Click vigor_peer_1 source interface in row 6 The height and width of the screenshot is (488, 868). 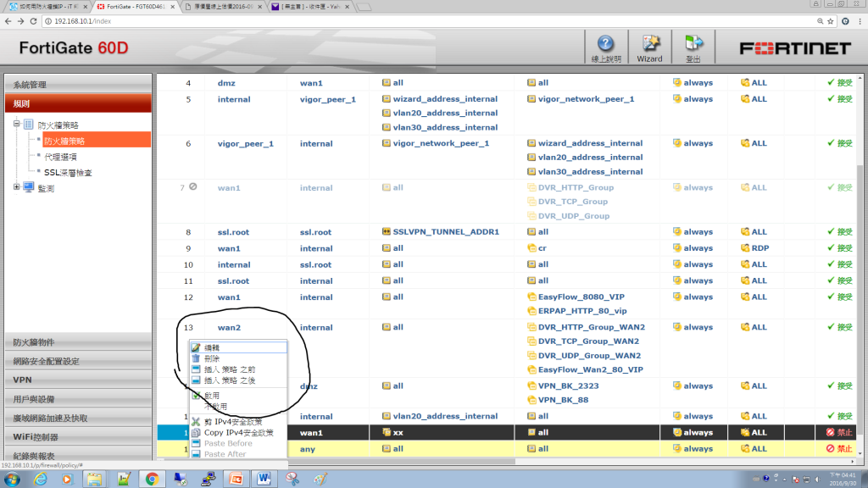coord(245,143)
